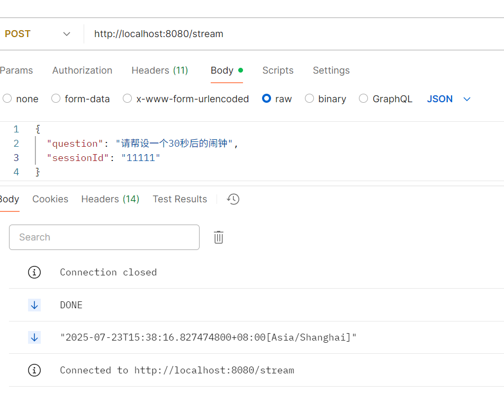Click the response Search field

click(104, 237)
